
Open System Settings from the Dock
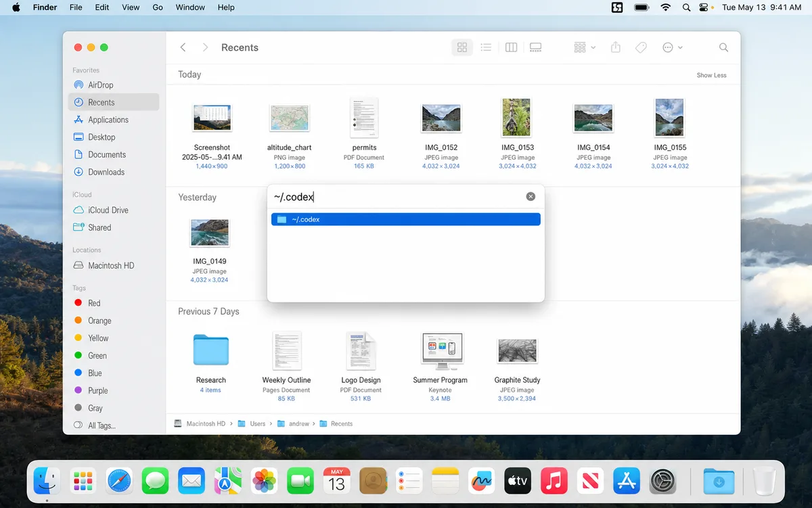tap(663, 482)
